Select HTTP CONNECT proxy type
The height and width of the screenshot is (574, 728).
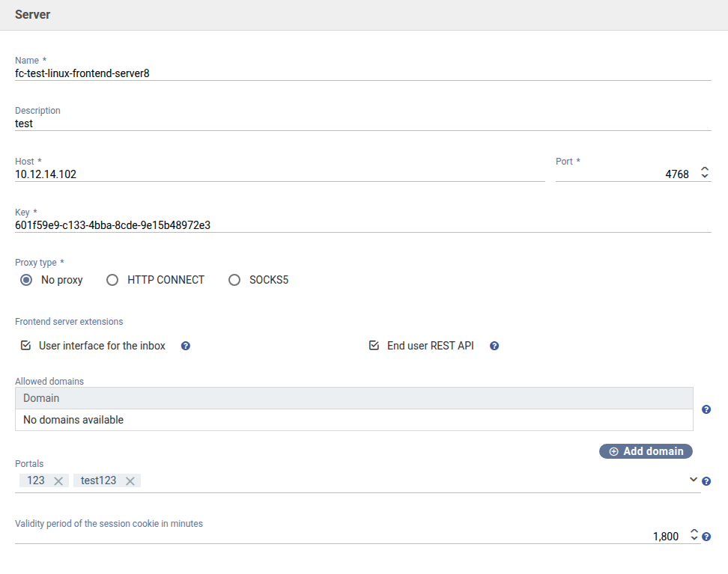coord(112,280)
